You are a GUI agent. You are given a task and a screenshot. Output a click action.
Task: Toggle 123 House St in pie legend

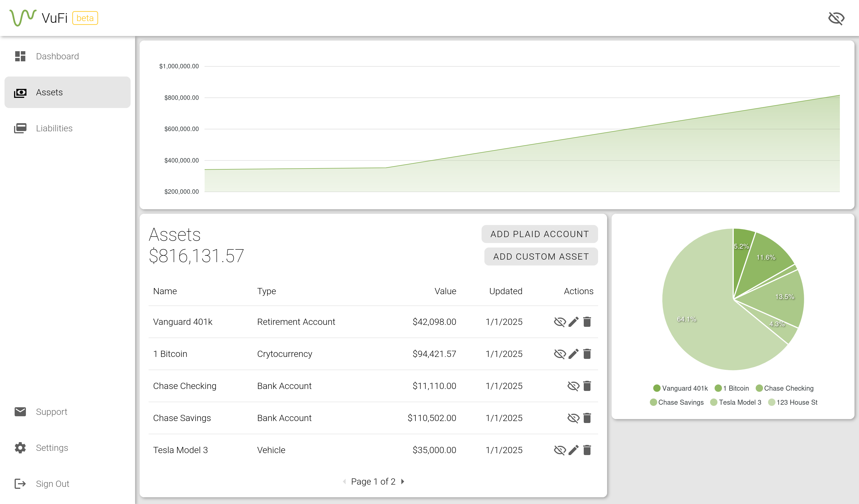tap(793, 402)
